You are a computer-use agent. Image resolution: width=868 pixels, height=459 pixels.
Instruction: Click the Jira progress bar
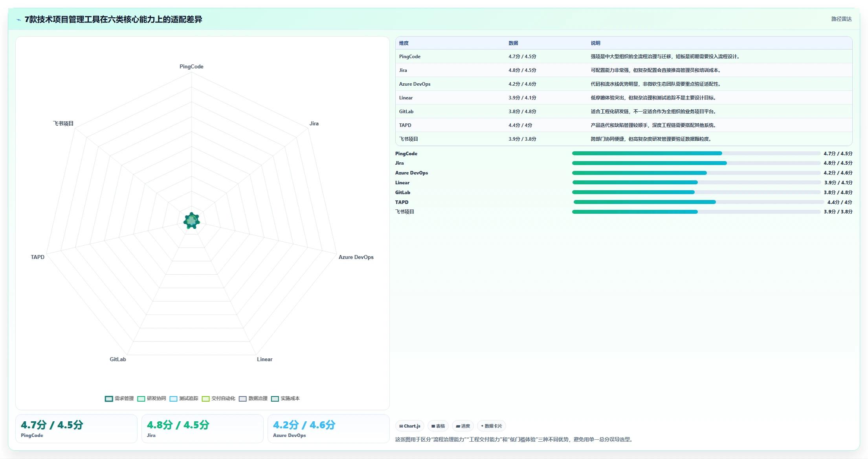click(696, 163)
